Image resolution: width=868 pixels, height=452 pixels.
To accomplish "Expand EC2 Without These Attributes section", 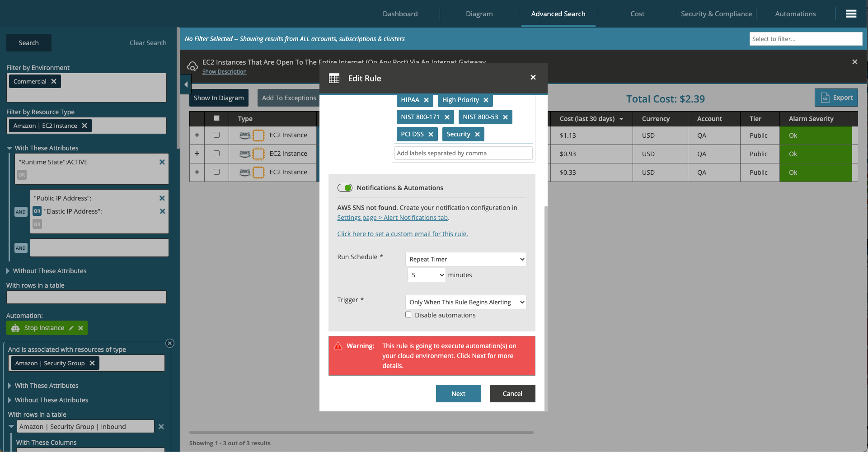I will tap(8, 271).
